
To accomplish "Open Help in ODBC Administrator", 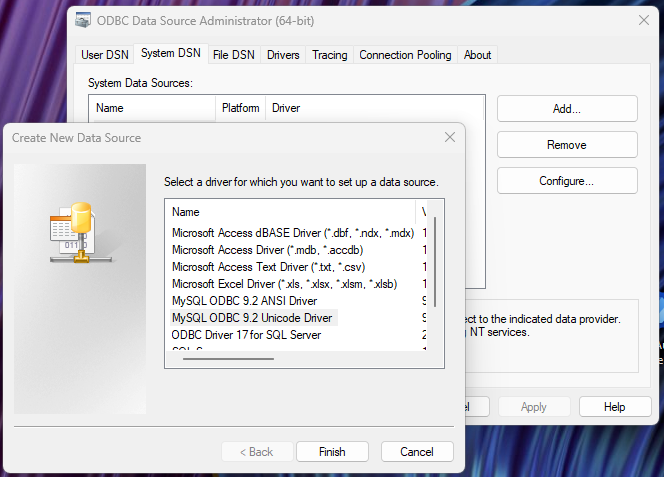I will point(614,407).
